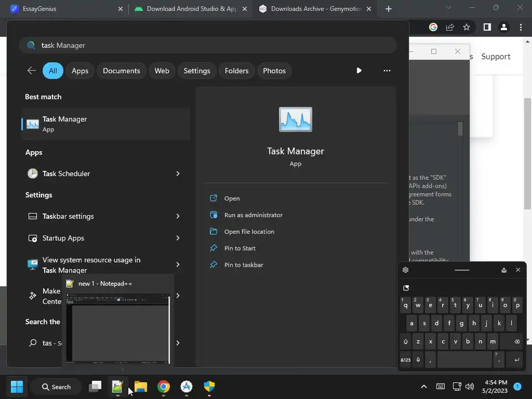The height and width of the screenshot is (399, 532).
Task: Open Chrome side panel icon
Action: (487, 27)
